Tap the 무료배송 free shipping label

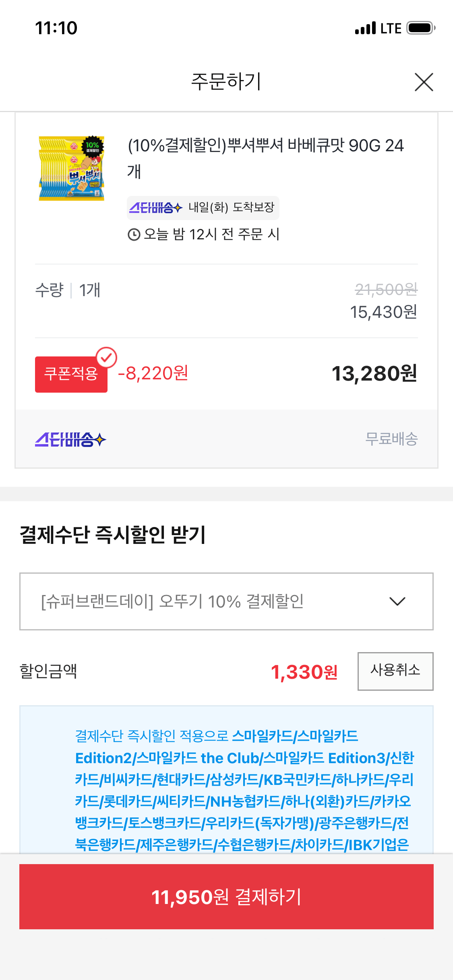[x=391, y=439]
